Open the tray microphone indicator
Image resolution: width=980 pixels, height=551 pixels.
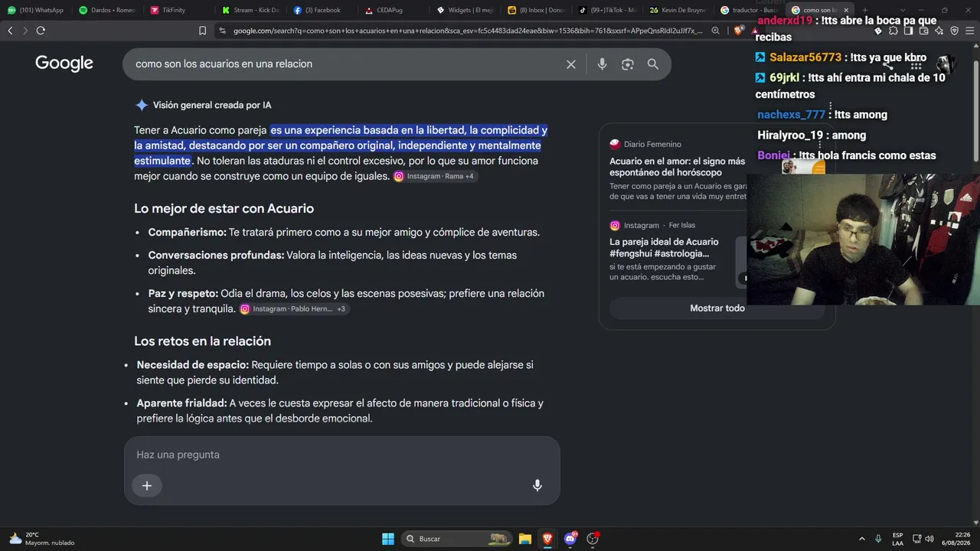tap(878, 539)
